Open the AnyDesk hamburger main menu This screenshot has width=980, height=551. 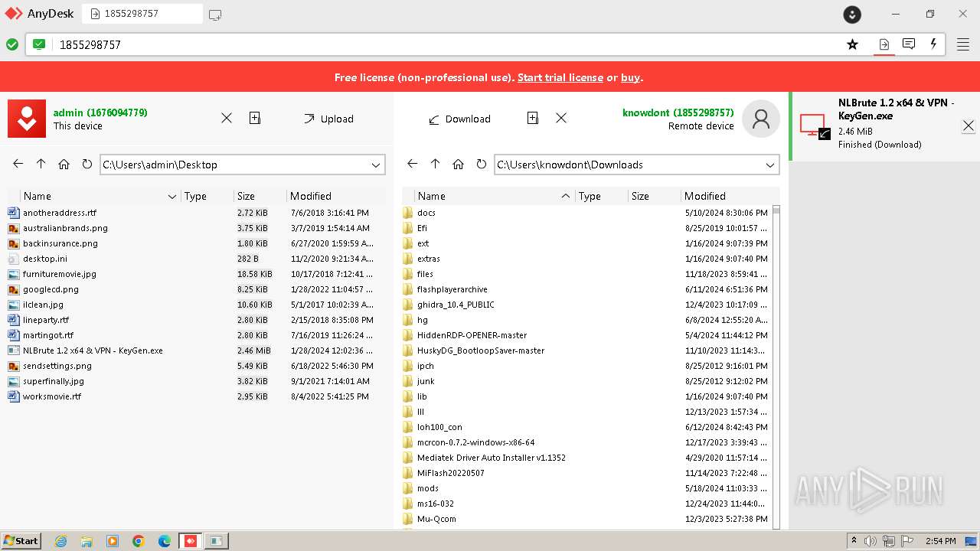click(963, 44)
